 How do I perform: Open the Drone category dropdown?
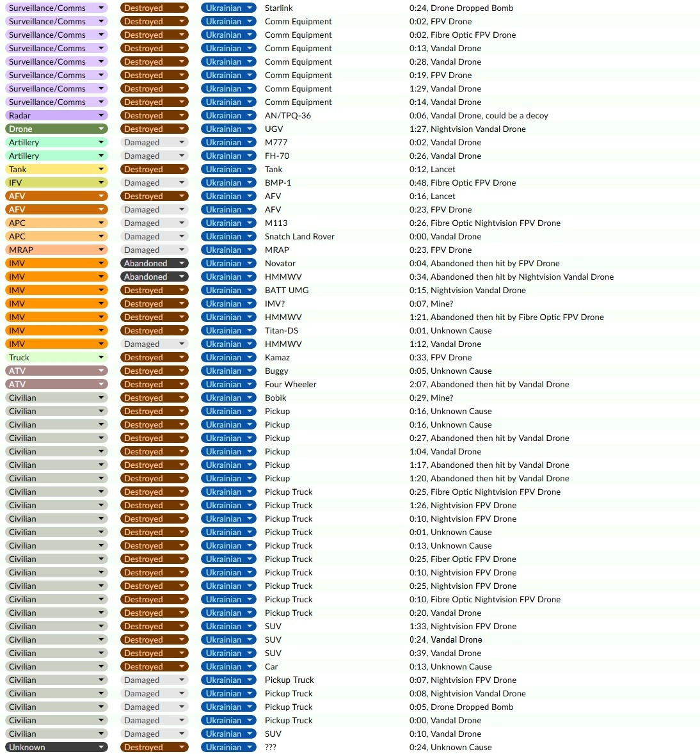(56, 129)
